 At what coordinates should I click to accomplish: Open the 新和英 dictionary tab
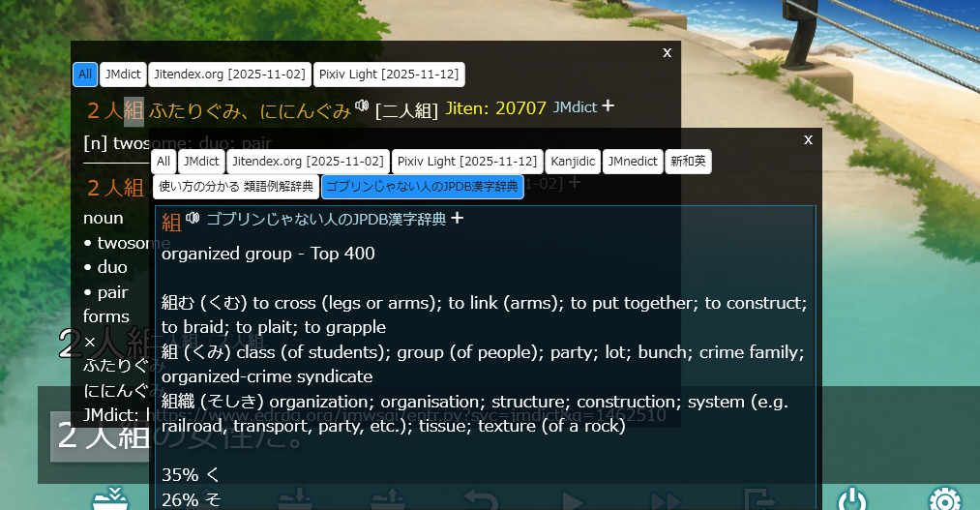tap(689, 162)
